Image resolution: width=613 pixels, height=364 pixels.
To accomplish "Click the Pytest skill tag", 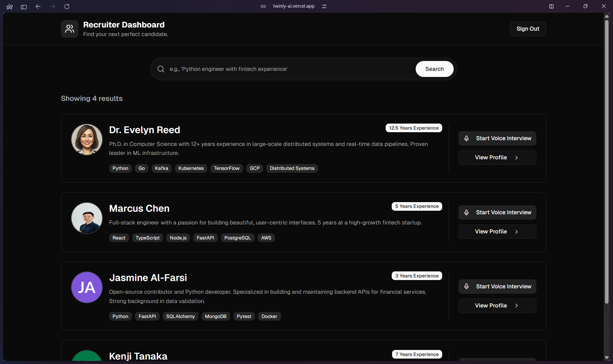I will [244, 316].
